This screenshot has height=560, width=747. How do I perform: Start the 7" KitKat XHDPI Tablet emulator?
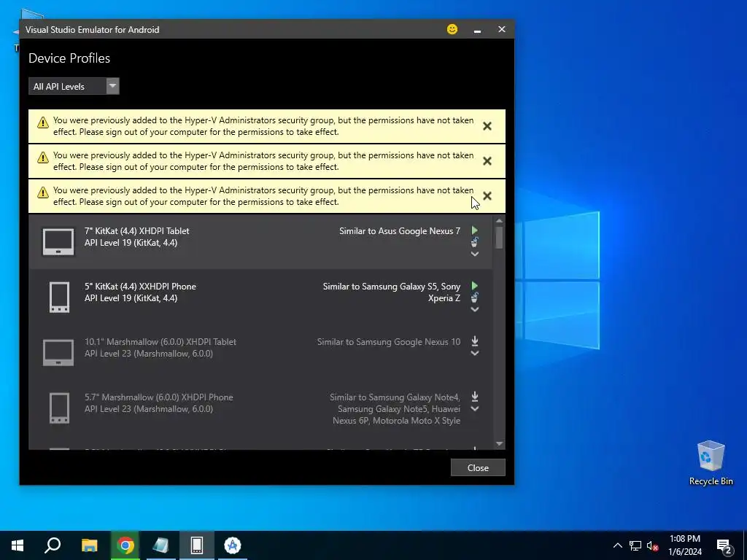click(474, 230)
